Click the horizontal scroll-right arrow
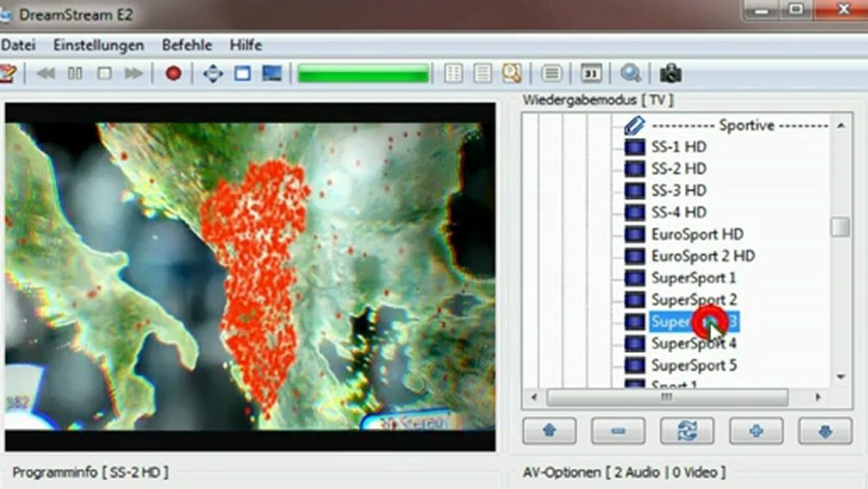This screenshot has height=489, width=868. (x=818, y=397)
